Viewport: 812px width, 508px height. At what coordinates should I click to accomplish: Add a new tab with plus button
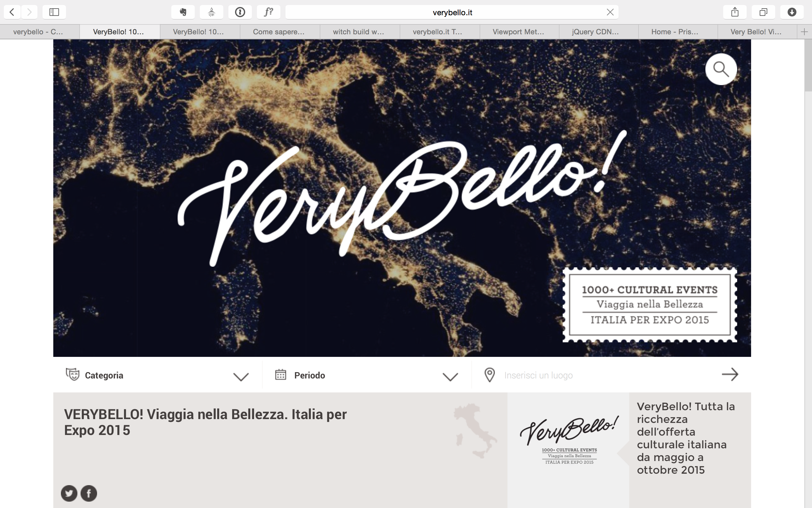(x=804, y=32)
